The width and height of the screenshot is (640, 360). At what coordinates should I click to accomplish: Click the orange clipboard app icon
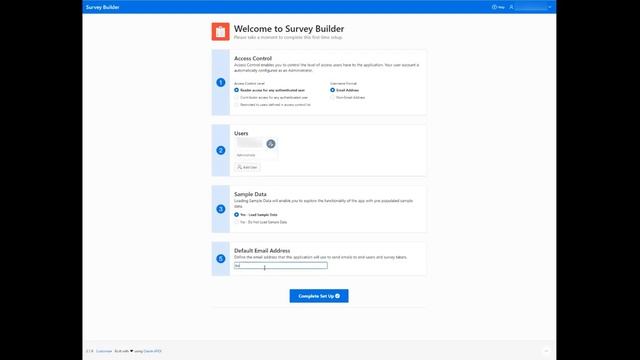click(x=220, y=32)
